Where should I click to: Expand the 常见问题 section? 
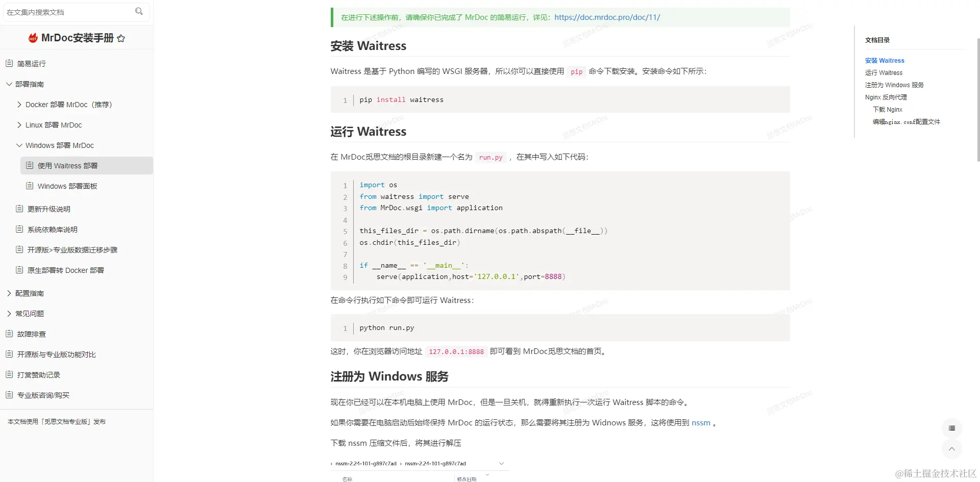pyautogui.click(x=8, y=314)
